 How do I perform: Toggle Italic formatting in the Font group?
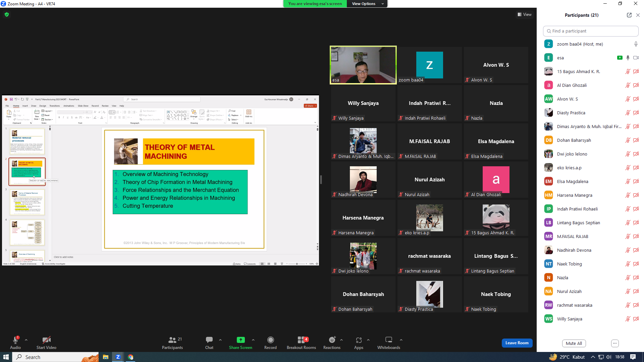pyautogui.click(x=63, y=118)
